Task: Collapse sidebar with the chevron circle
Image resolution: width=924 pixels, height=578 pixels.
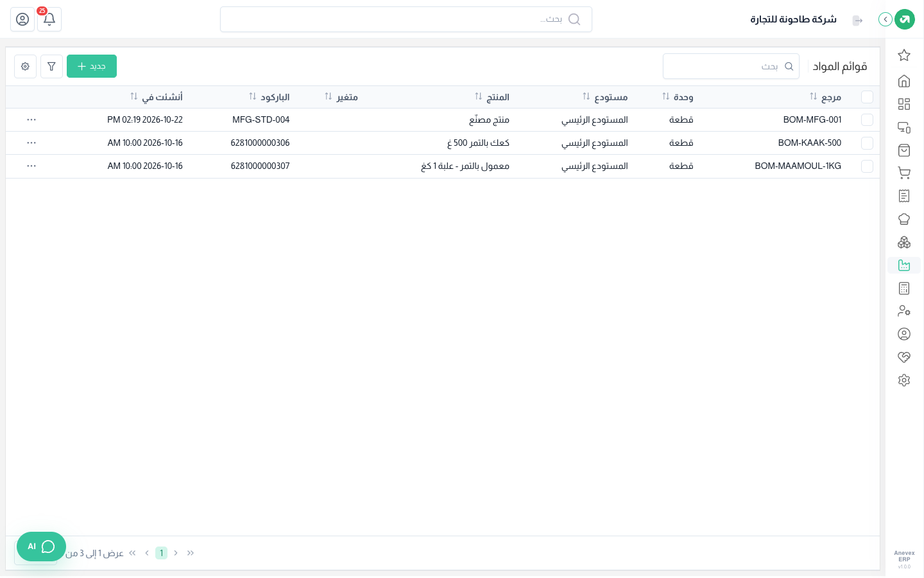Action: click(x=886, y=19)
